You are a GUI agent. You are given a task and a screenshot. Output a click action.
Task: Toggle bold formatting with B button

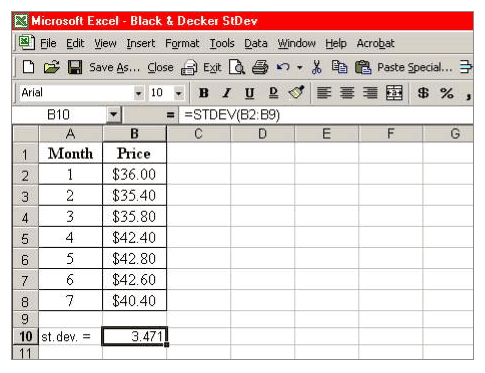[204, 93]
